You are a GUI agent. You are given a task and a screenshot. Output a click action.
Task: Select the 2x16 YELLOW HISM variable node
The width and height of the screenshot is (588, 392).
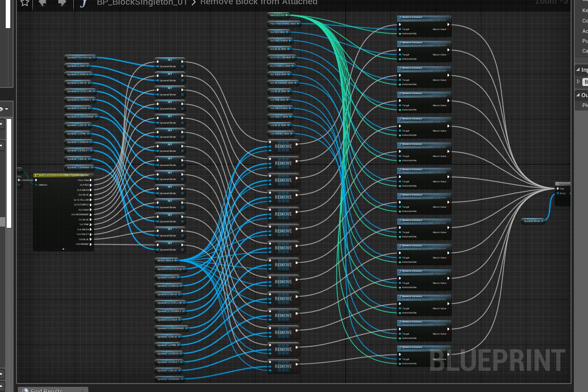click(282, 57)
